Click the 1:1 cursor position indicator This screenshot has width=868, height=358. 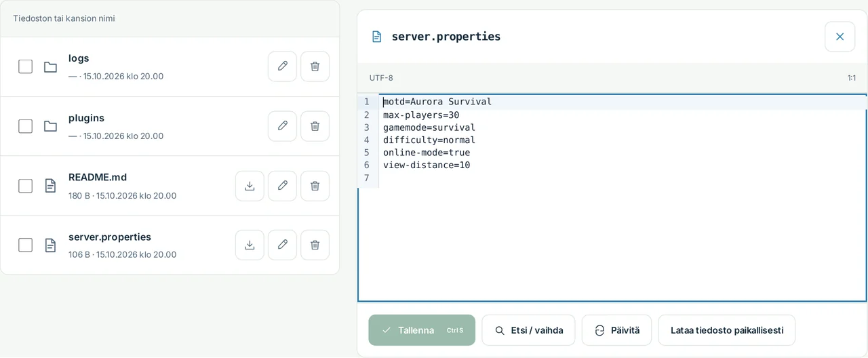point(851,78)
